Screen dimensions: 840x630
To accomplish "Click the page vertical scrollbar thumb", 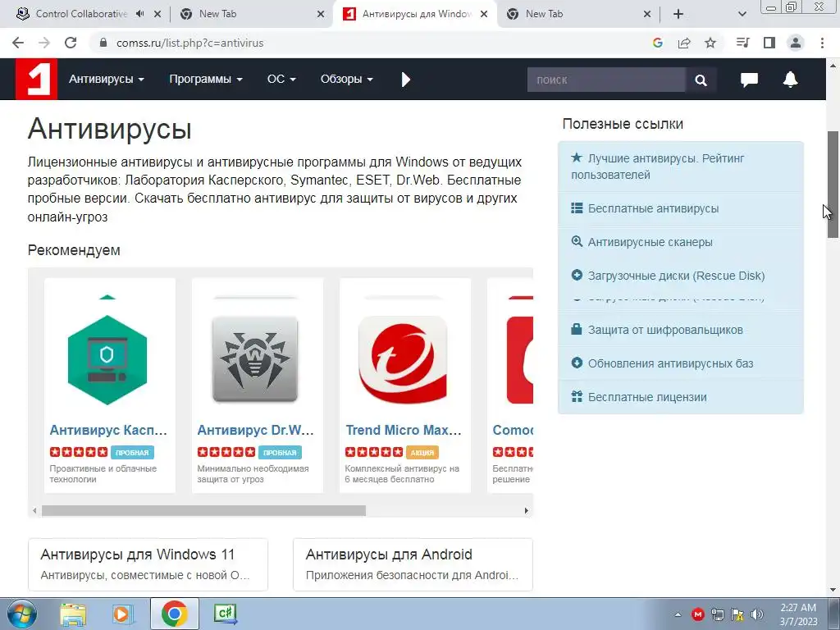I will tap(833, 185).
